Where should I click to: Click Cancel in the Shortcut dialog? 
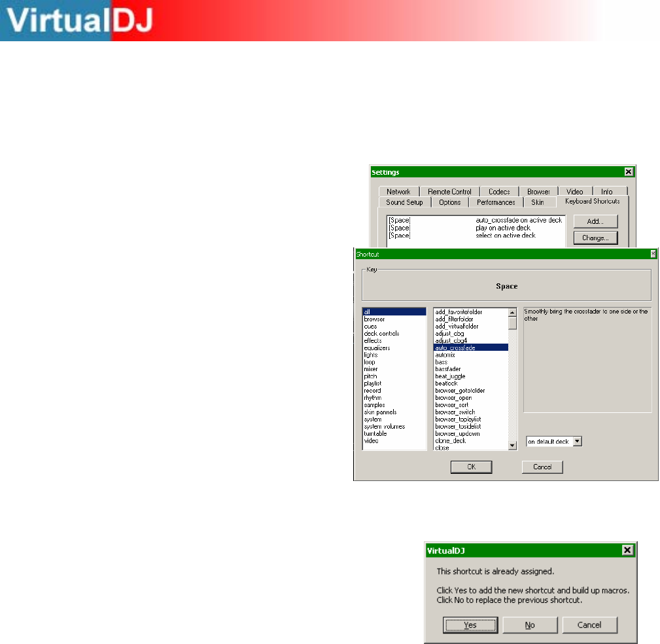point(542,467)
